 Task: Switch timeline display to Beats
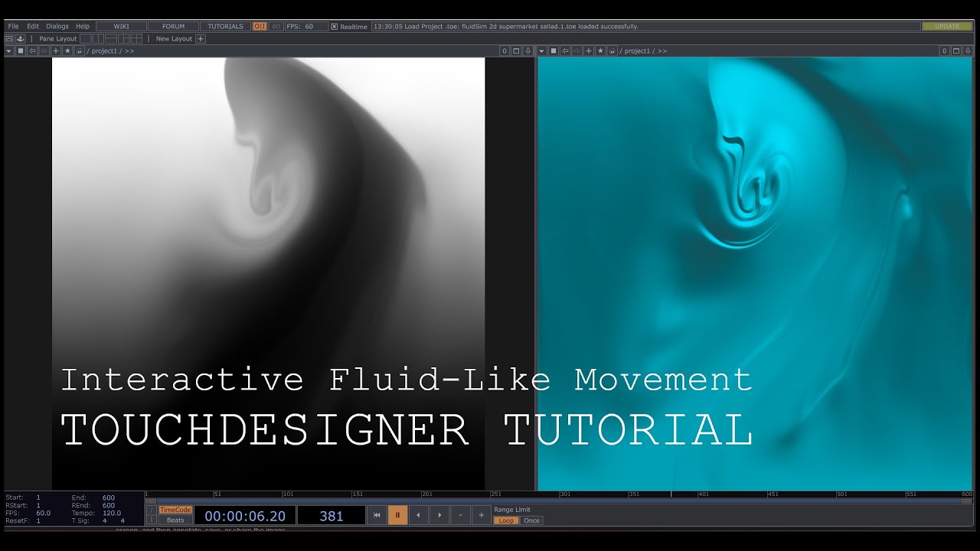(175, 520)
